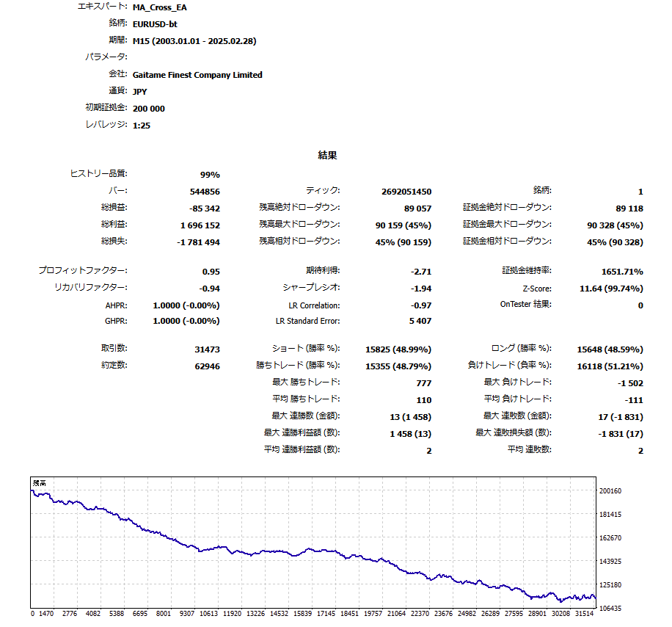Screen dimensions: 672x627
Task: Select chart y-axis label 200160
Action: [610, 491]
